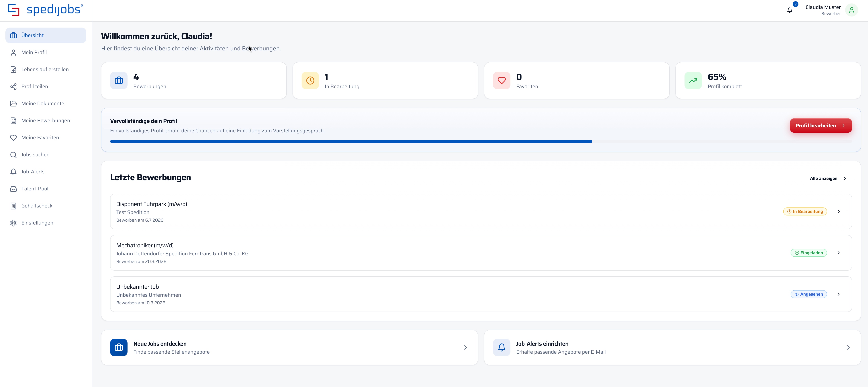Click the gear icon for Einstellungen
The height and width of the screenshot is (387, 868).
13,223
